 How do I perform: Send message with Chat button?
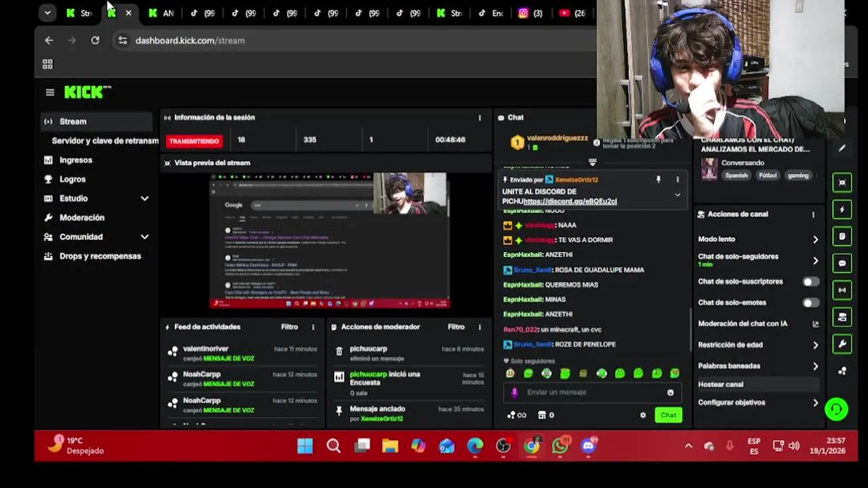click(x=669, y=415)
